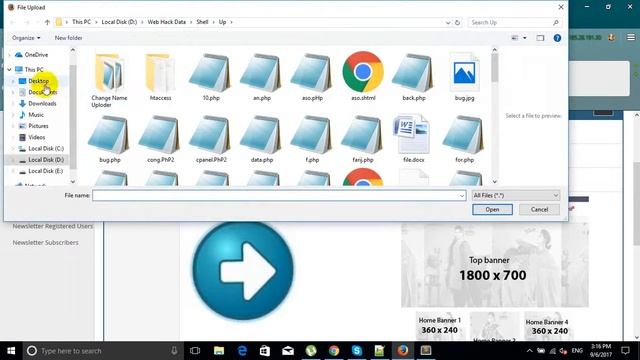Screen dimensions: 640x360
Task: Select Desktop in the navigation tree
Action: tap(38, 81)
